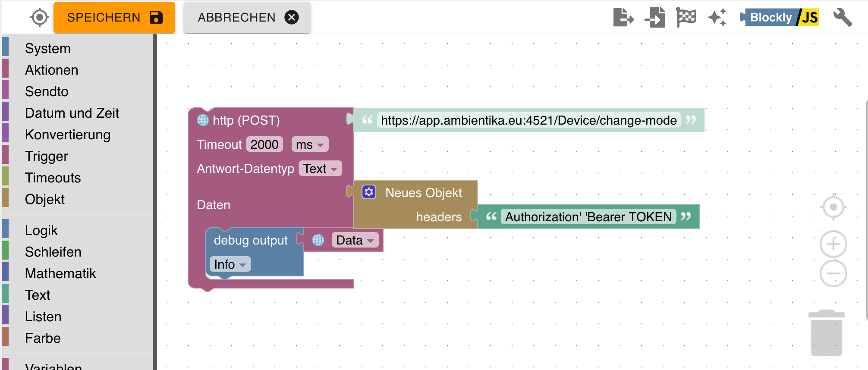Zoom in on the workspace
868x370 pixels.
tap(833, 245)
